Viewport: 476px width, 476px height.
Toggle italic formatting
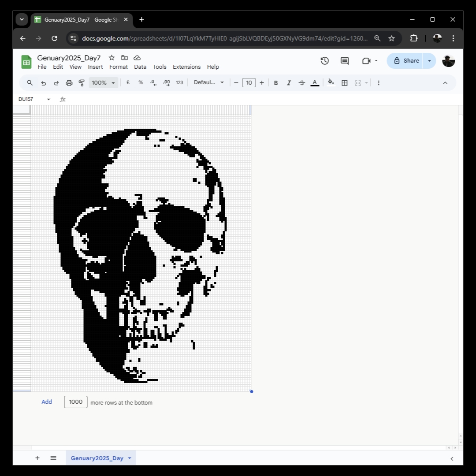(x=289, y=82)
